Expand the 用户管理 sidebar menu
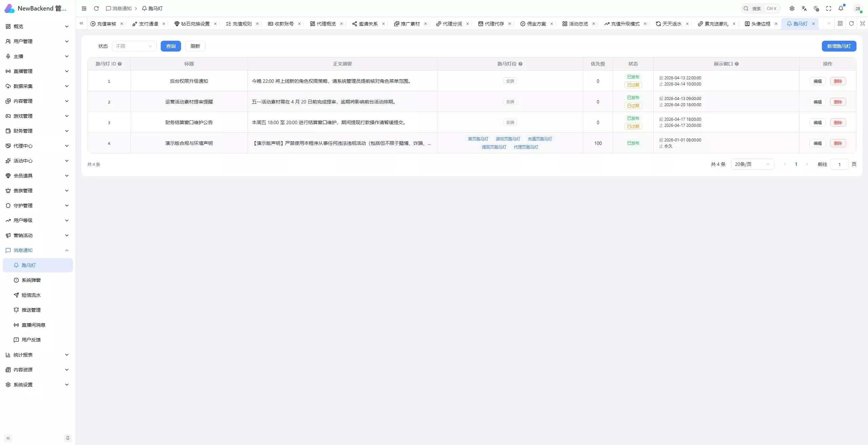The image size is (868, 445). (38, 41)
